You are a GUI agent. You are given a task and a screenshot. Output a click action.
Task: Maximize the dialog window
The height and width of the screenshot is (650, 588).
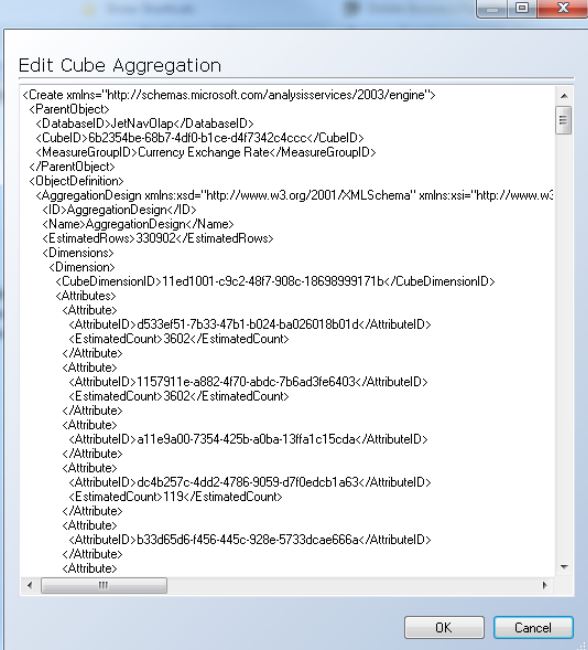[523, 8]
